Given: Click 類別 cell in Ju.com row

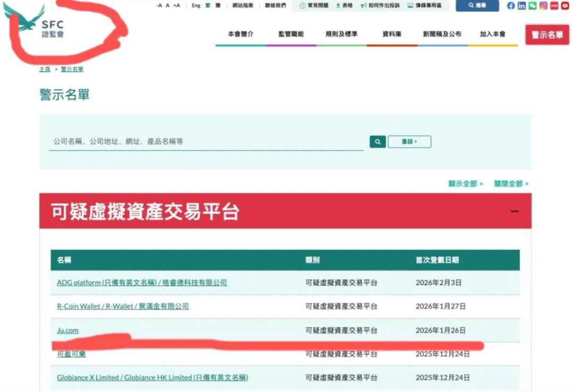Looking at the screenshot, I should pos(341,330).
